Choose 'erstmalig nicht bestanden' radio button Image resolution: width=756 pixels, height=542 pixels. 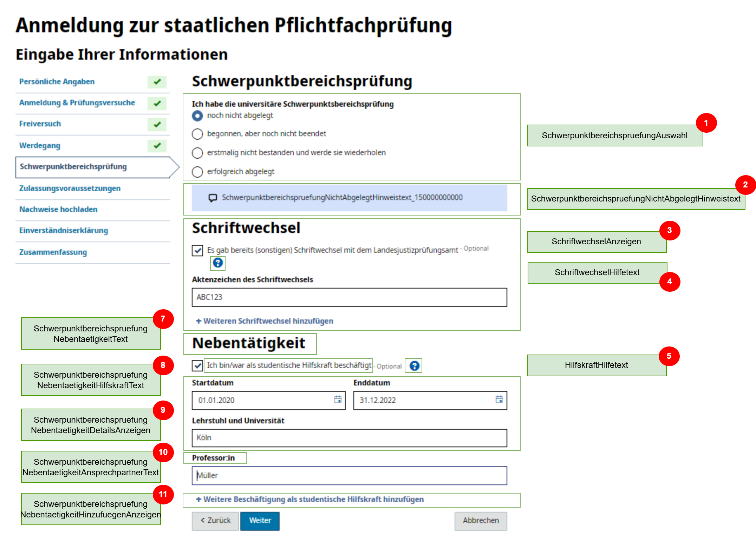[x=197, y=153]
